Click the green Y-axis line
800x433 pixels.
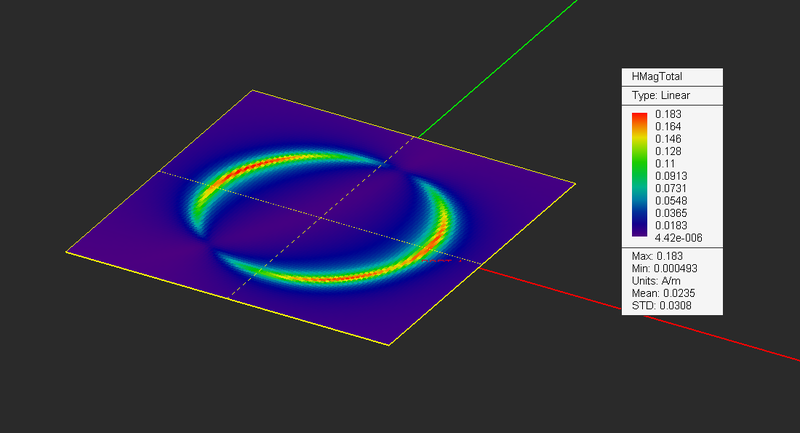click(x=497, y=68)
